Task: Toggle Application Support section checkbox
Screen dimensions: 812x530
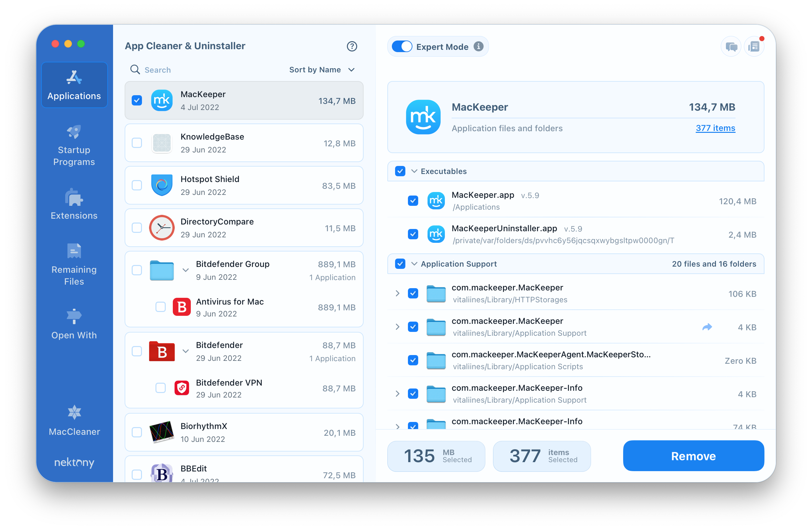Action: (x=401, y=264)
